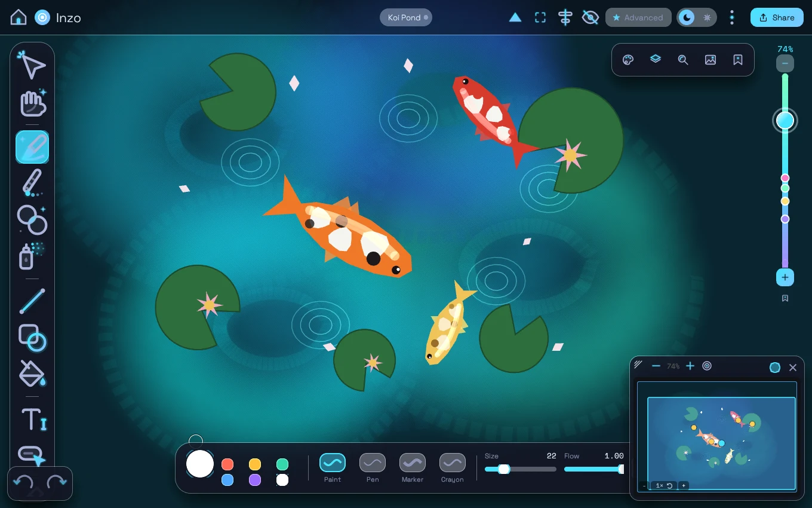Share the artwork
The image size is (812, 508).
coord(777,17)
